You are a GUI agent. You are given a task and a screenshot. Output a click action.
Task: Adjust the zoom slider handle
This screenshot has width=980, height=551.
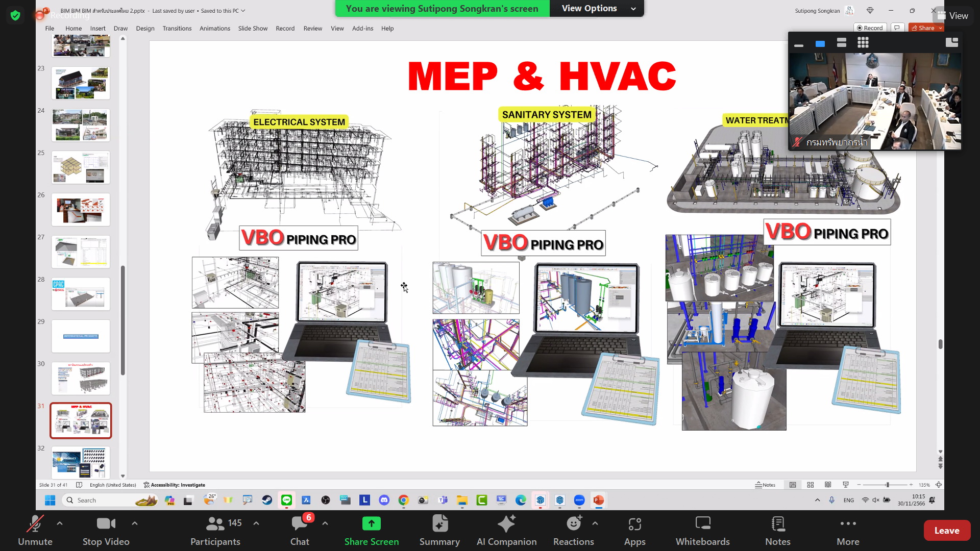click(x=888, y=485)
